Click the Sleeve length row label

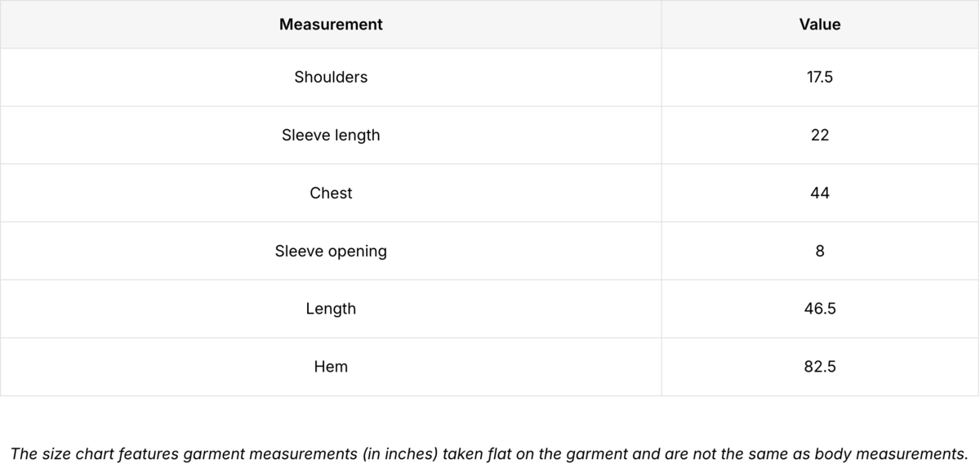(x=331, y=135)
